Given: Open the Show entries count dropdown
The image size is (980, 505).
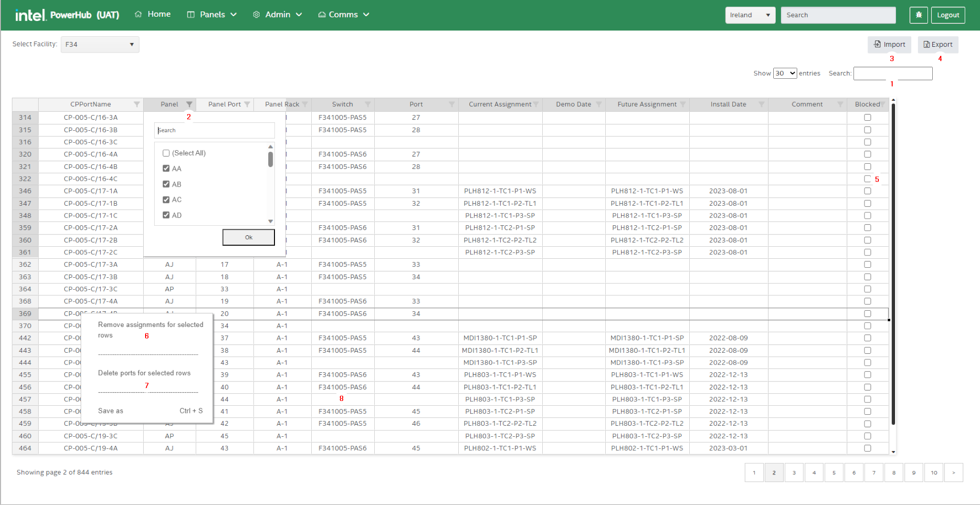Looking at the screenshot, I should click(x=785, y=73).
